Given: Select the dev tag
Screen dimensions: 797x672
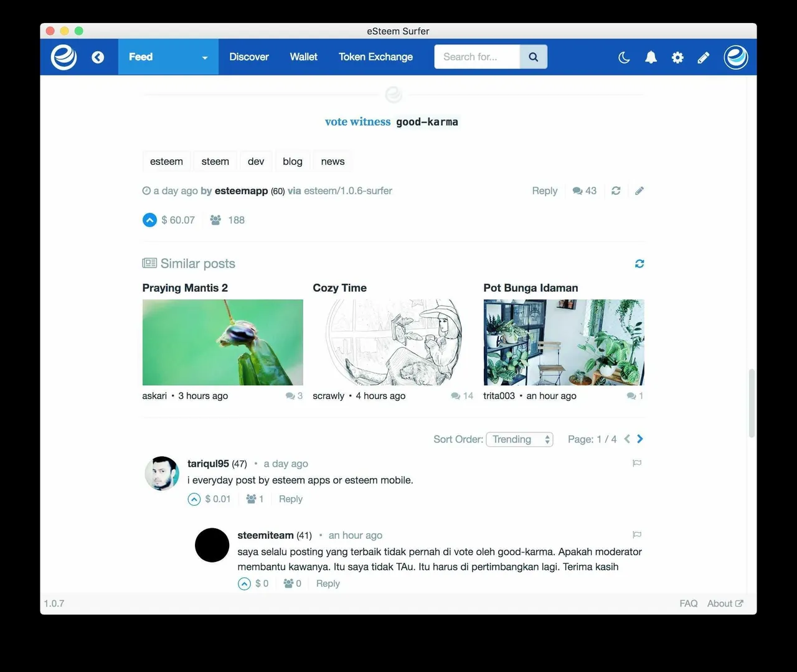Looking at the screenshot, I should 256,161.
